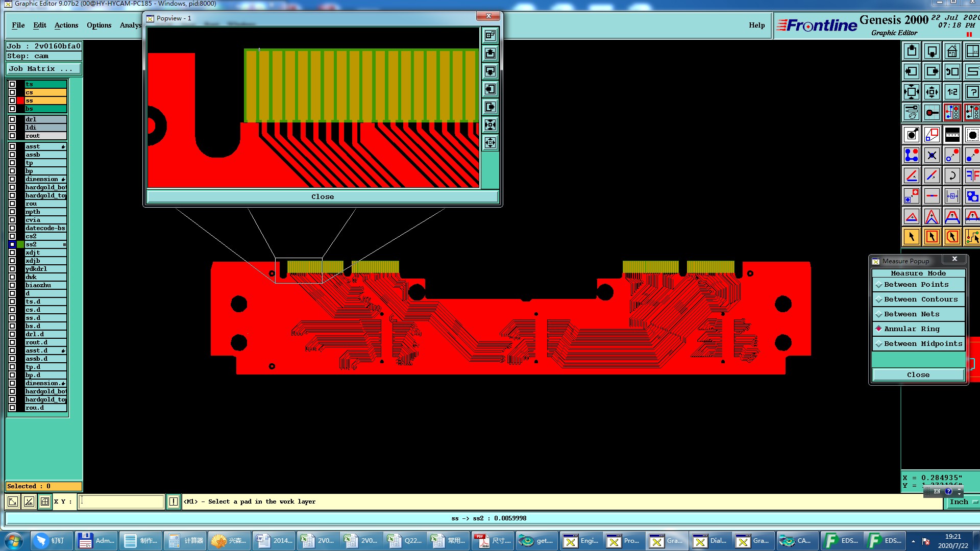Select the arrow pointer selection tool
This screenshot has width=980, height=551.
coord(912,237)
